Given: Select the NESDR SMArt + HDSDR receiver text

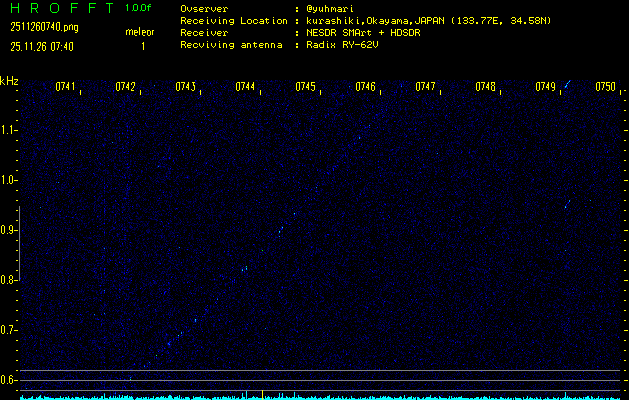Looking at the screenshot, I should [x=364, y=33].
